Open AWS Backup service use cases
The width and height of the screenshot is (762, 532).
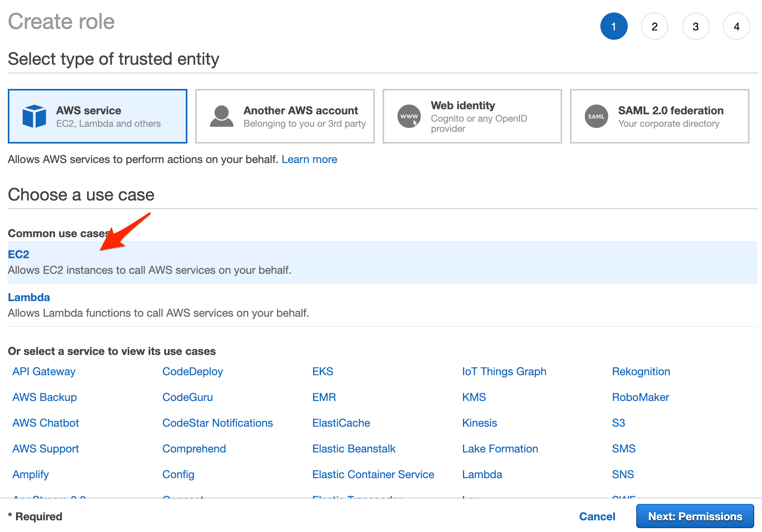45,397
